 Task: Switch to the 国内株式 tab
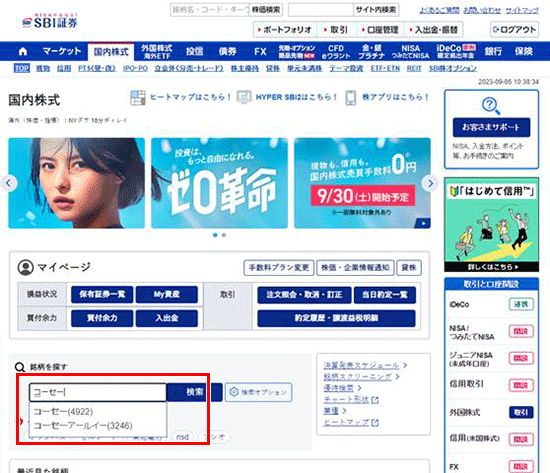click(111, 52)
